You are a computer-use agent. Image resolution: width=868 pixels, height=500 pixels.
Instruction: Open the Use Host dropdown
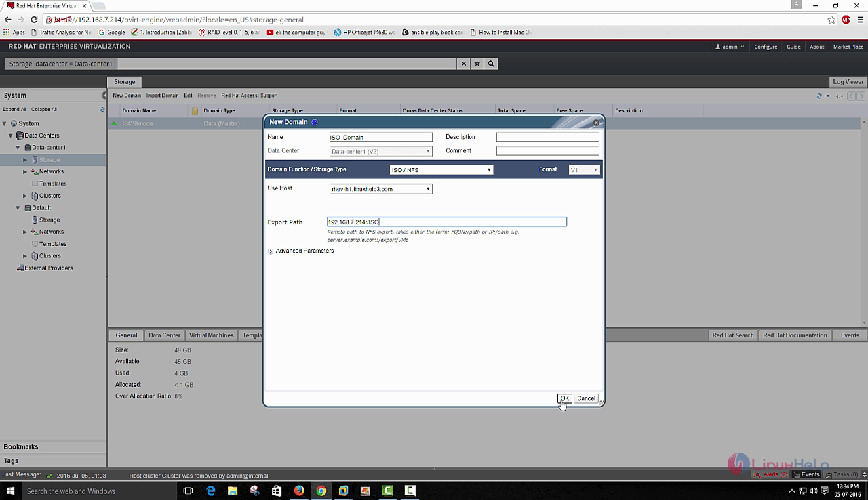tap(380, 189)
